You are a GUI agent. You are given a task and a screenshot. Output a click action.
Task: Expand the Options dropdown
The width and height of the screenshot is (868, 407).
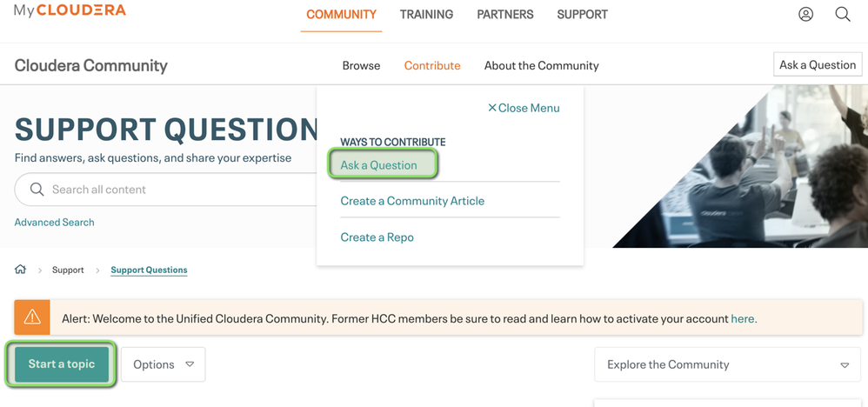[164, 364]
